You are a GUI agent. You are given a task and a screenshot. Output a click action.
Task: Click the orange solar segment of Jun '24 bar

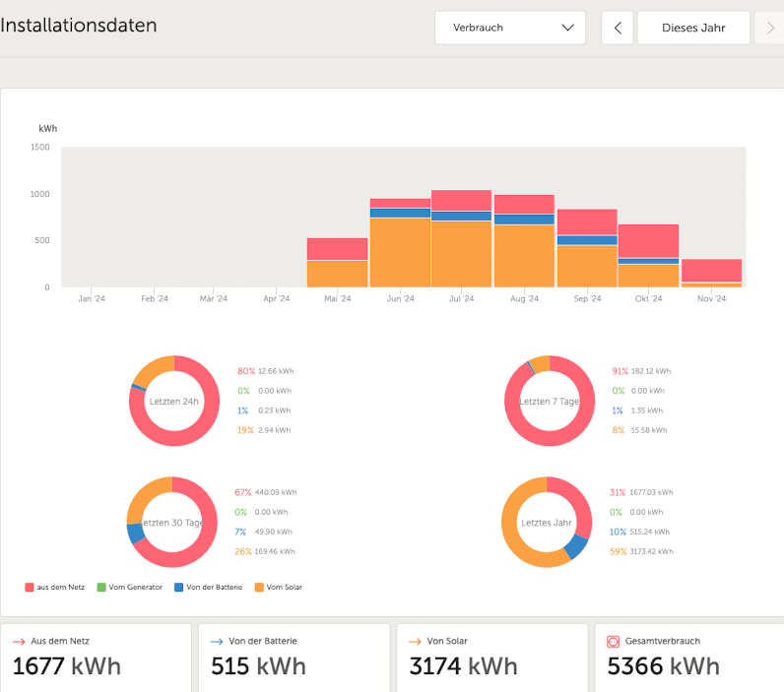coord(400,252)
